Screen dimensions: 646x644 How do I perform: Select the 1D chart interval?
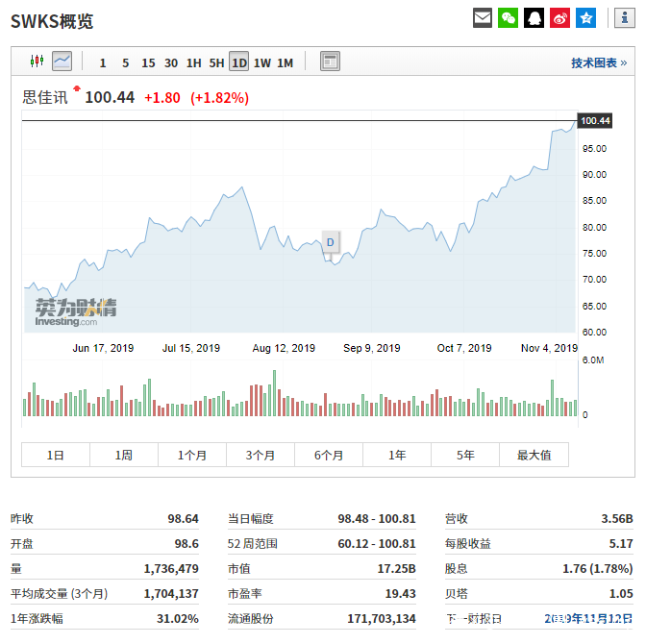click(239, 62)
